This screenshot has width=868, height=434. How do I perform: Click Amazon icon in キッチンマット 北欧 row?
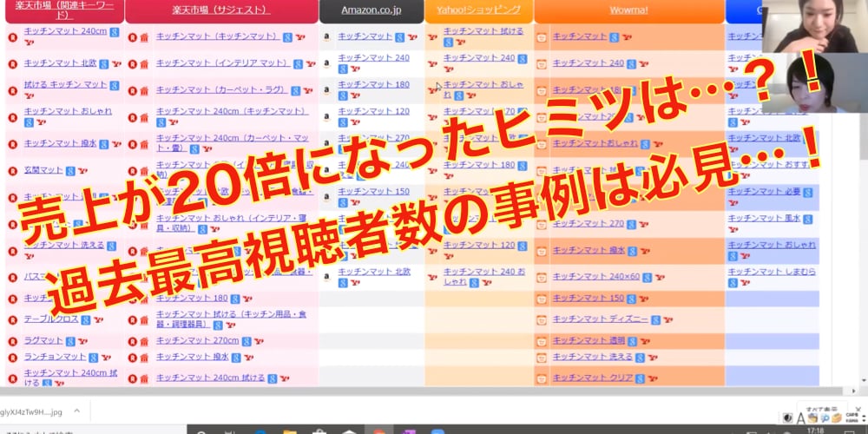click(x=326, y=277)
